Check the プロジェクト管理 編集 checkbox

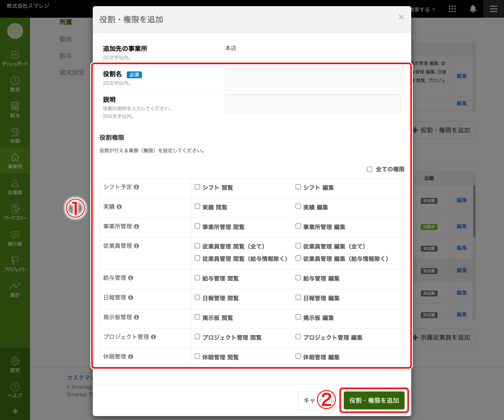click(x=298, y=337)
